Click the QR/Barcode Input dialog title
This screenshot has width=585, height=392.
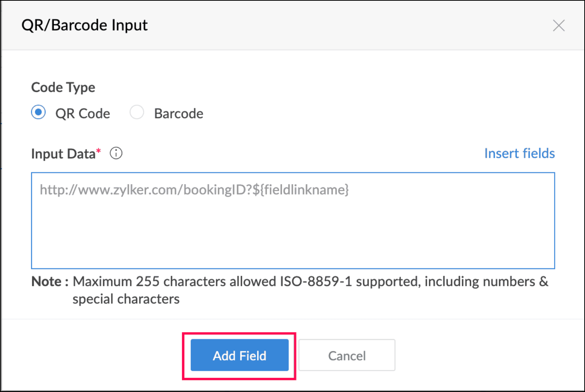pyautogui.click(x=84, y=25)
